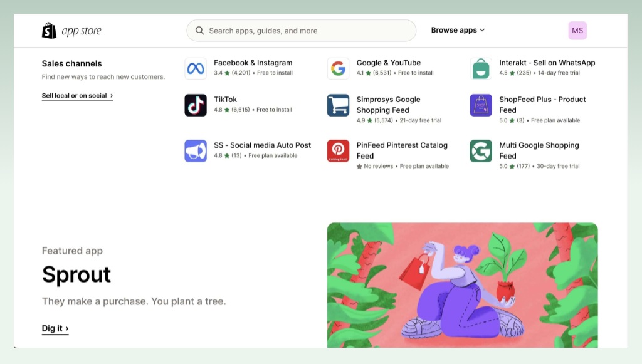Open Multi Google Shopping Feed title

(x=539, y=150)
